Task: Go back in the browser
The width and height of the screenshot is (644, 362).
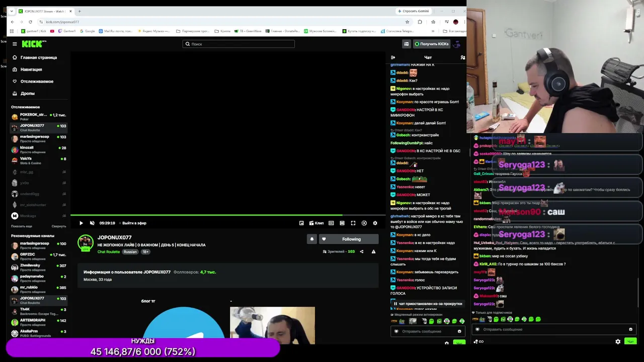Action: pos(13,22)
